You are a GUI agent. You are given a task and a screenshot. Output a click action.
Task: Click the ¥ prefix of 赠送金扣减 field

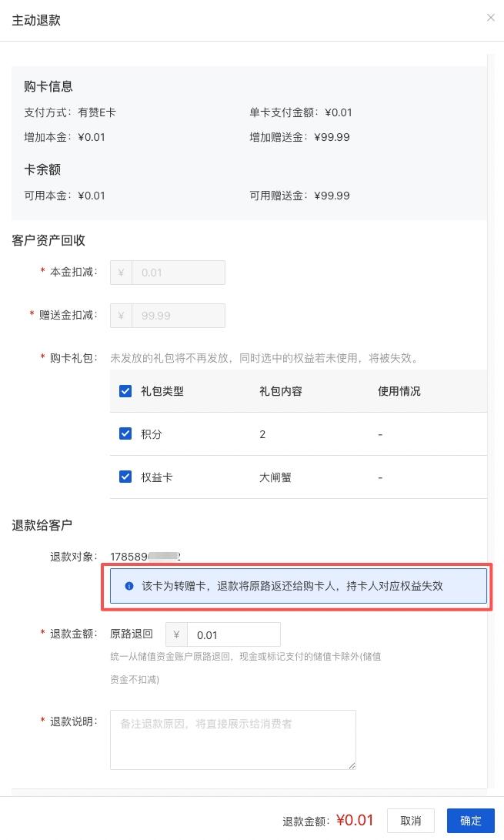click(x=122, y=316)
